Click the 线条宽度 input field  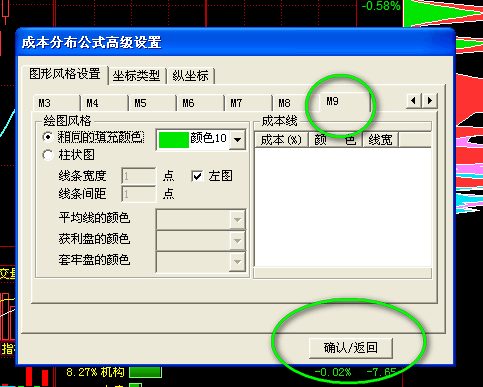(x=139, y=176)
